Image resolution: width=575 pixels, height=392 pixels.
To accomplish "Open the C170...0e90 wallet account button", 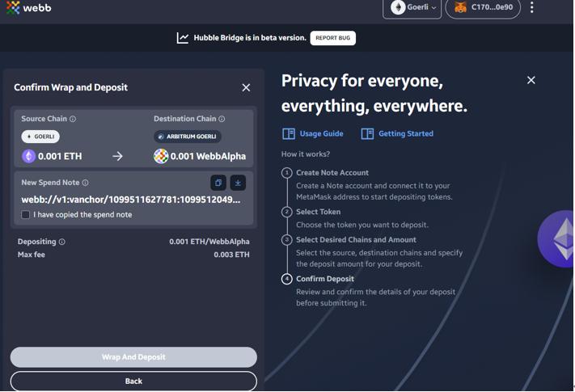I will [x=483, y=8].
